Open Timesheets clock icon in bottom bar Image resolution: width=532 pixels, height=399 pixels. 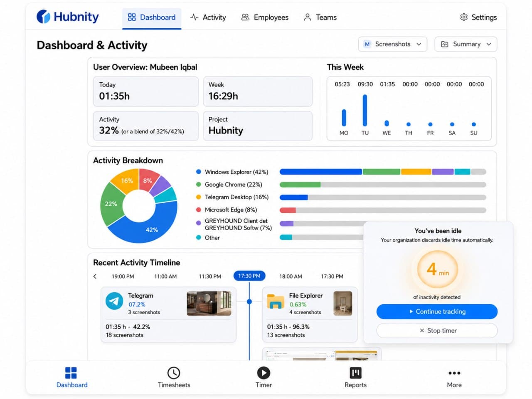[x=174, y=373]
